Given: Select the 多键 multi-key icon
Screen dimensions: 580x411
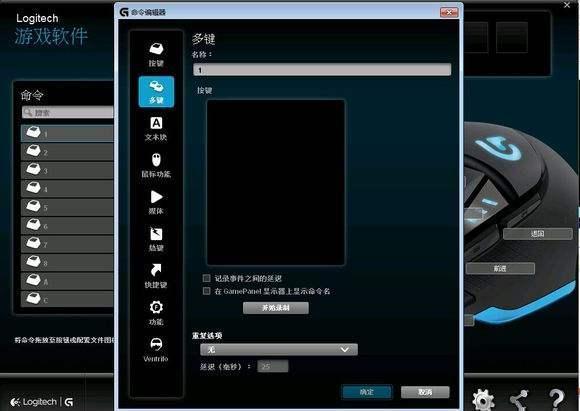Looking at the screenshot, I should tap(156, 92).
